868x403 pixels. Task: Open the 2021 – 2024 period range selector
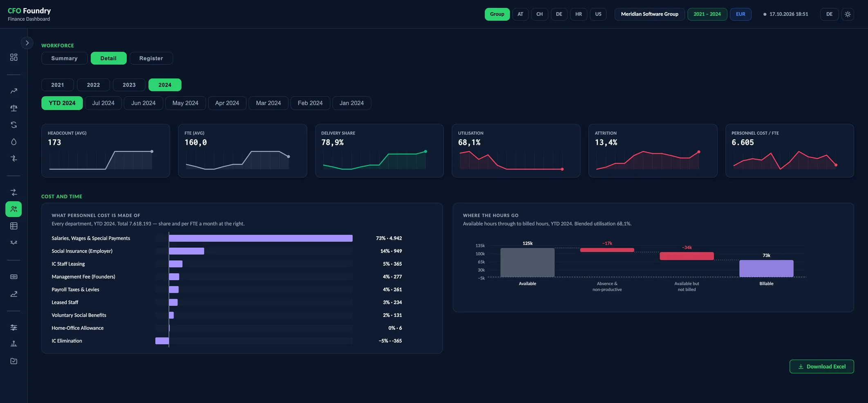click(x=707, y=14)
